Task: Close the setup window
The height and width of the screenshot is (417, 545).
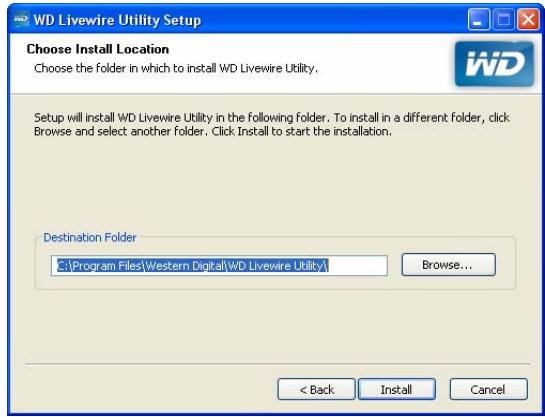Action: (x=528, y=19)
